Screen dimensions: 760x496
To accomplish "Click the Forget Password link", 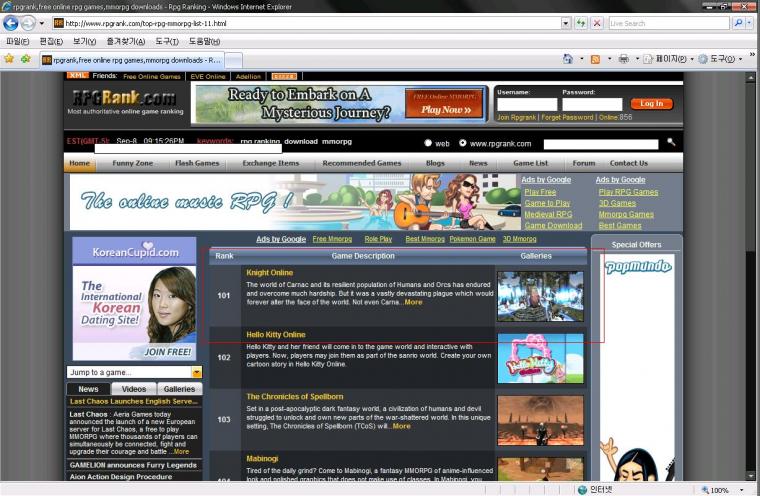I will pyautogui.click(x=567, y=117).
